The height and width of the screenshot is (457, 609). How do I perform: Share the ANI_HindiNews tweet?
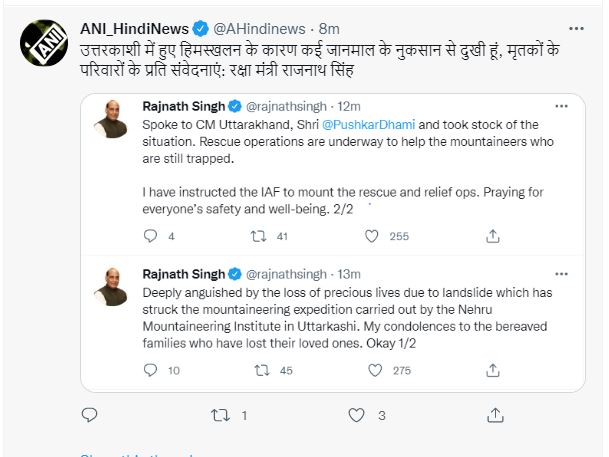[493, 414]
